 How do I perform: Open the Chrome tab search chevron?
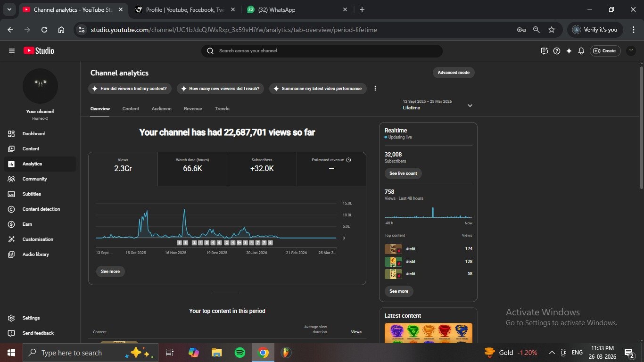(9, 9)
